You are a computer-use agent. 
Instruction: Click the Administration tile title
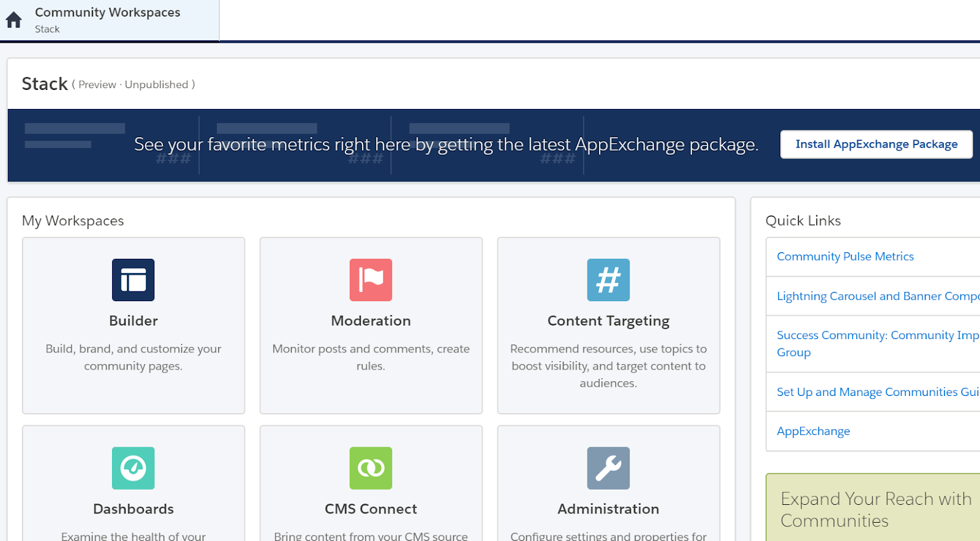pos(608,509)
